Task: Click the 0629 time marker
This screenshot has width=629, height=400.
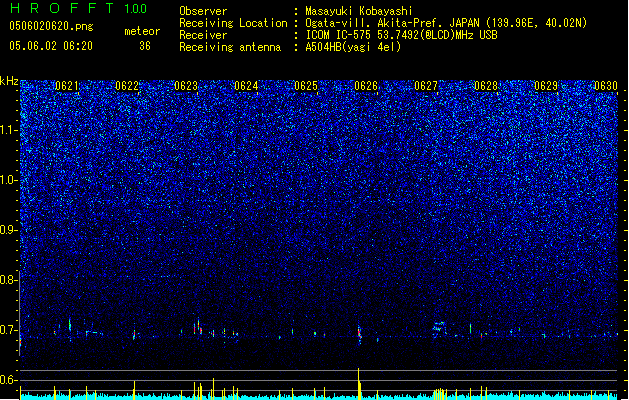Action: coord(546,85)
